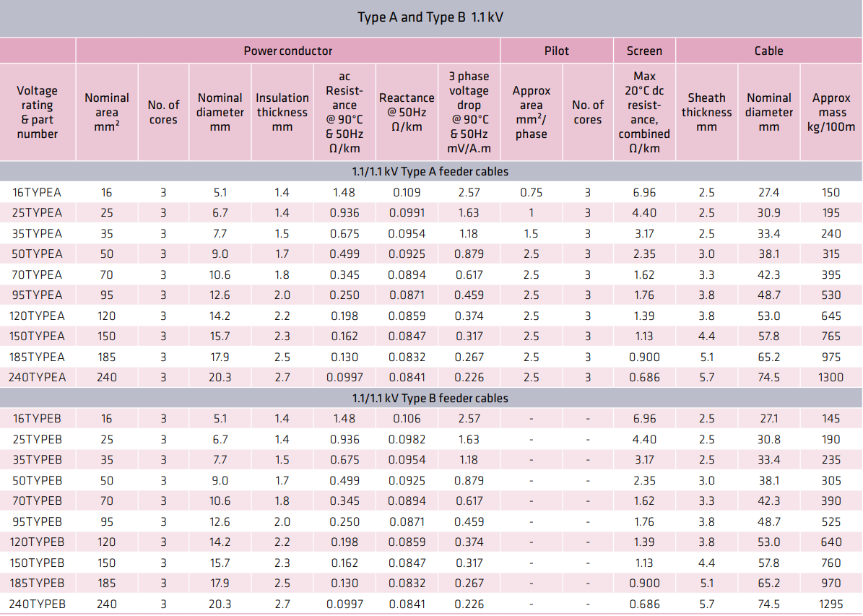Select the 'Pilot' group header
Image resolution: width=863 pixels, height=616 pixels.
click(x=557, y=51)
